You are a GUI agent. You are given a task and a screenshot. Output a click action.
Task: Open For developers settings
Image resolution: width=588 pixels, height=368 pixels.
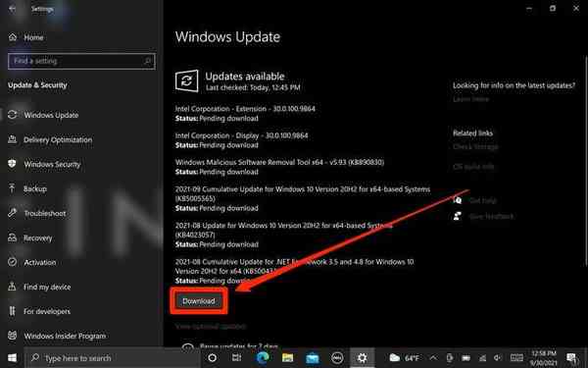point(39,311)
